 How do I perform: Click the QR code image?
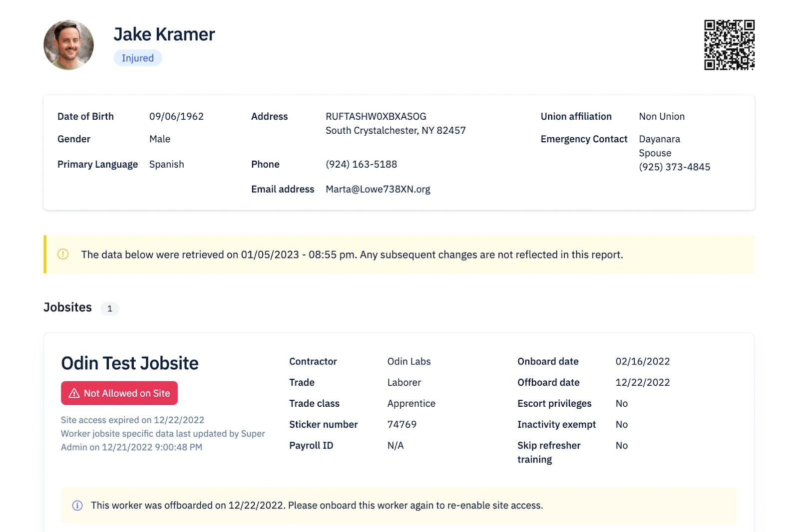tap(729, 45)
